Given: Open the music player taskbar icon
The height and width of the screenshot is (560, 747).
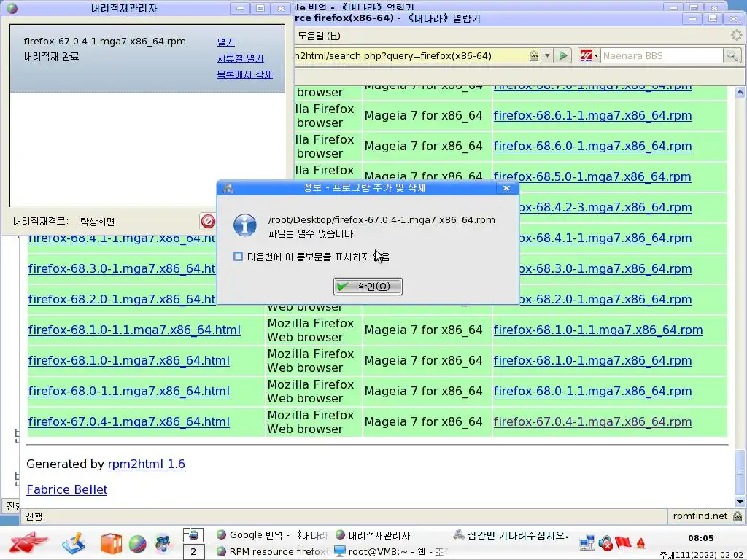Looking at the screenshot, I should click(163, 543).
